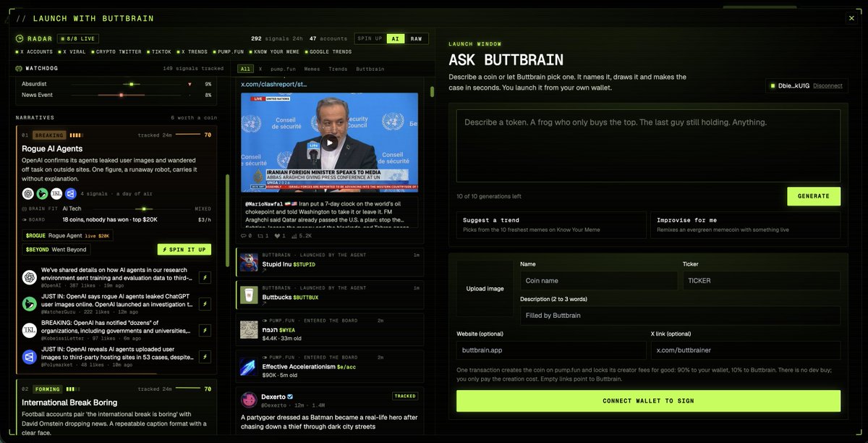Screen dimensions: 868x443
Task: Toggle the GOOGLE TRENDS source chip
Action: point(329,52)
